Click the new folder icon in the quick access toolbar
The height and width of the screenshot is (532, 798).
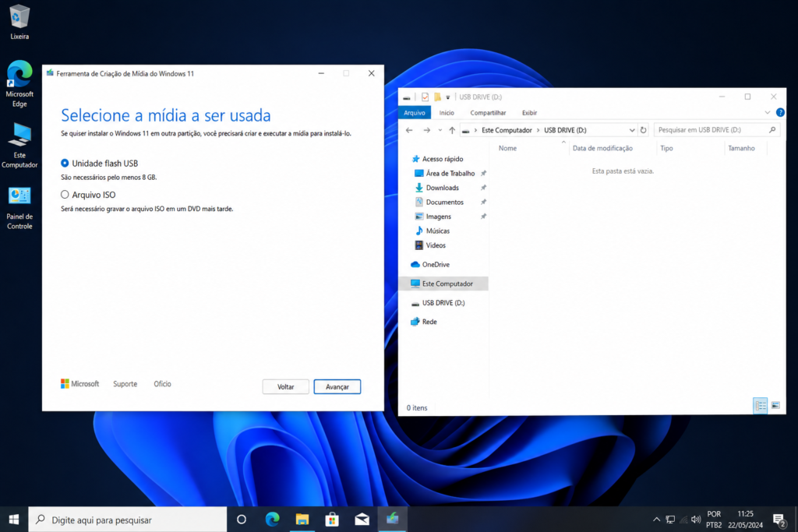tap(437, 97)
